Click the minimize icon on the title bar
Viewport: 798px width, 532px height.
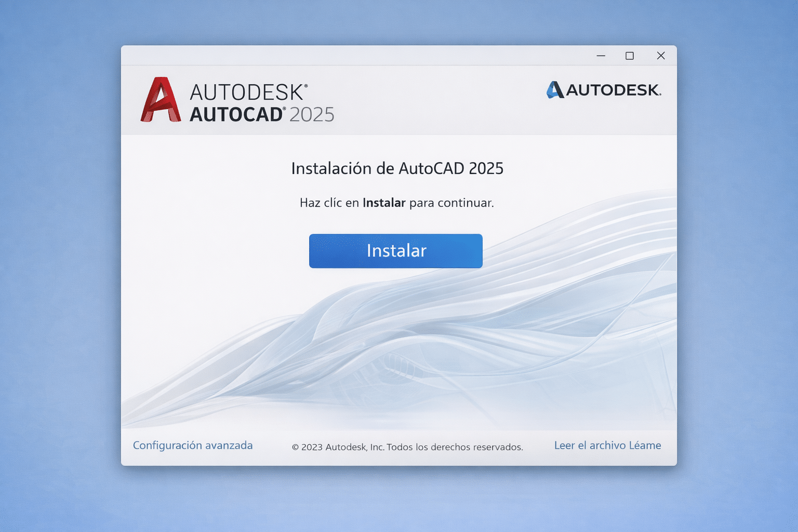click(x=601, y=55)
